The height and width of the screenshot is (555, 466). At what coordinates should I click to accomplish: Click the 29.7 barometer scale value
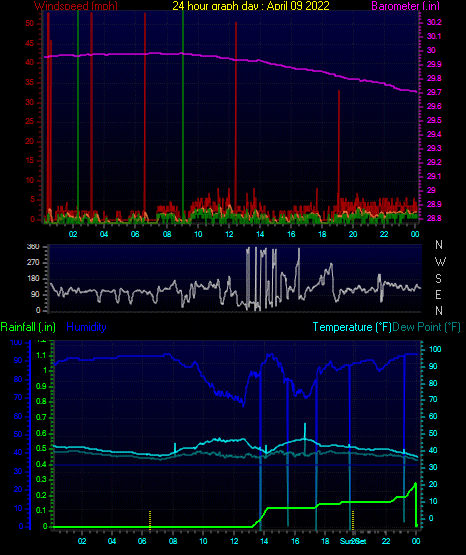pyautogui.click(x=434, y=92)
